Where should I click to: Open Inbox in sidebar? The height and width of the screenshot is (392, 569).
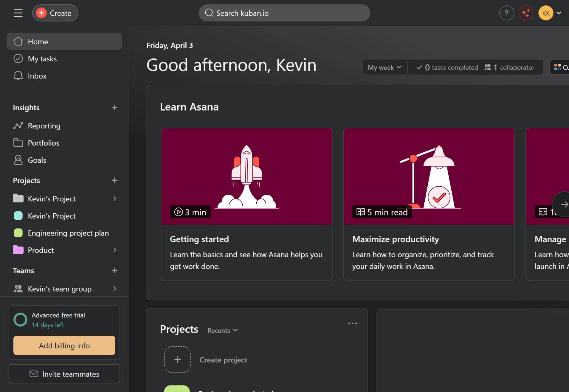64,76
